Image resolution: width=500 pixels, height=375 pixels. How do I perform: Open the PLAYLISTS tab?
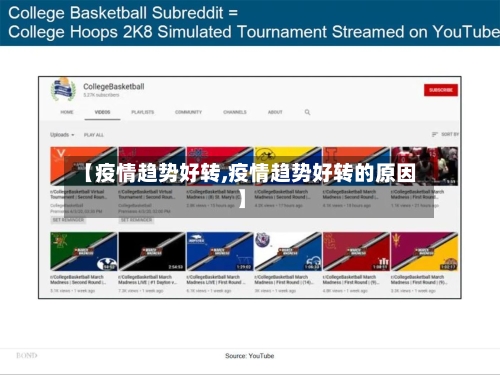click(x=143, y=112)
